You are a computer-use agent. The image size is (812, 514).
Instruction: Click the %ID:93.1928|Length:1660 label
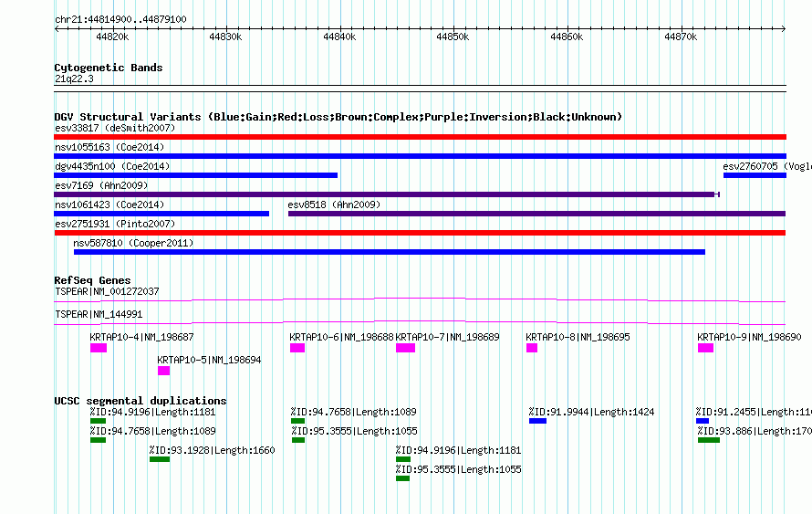click(x=213, y=450)
